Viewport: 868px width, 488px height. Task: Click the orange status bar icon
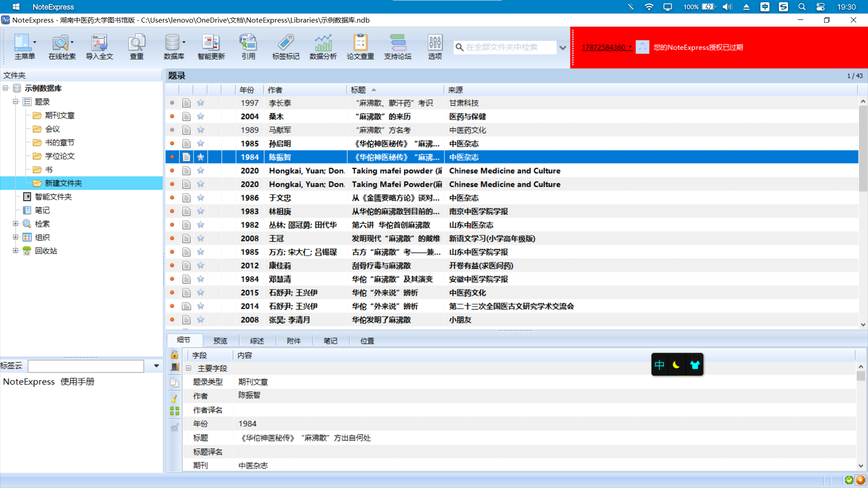click(860, 480)
